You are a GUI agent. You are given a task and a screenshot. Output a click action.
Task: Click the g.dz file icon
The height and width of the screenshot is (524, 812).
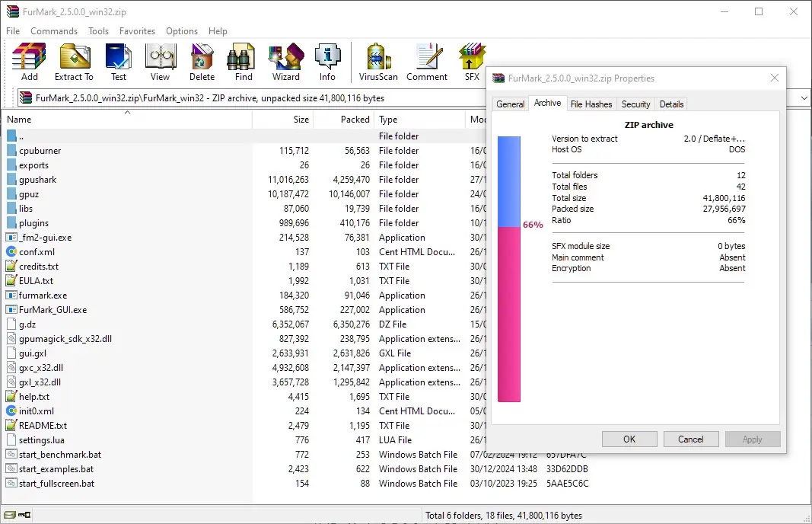click(11, 324)
